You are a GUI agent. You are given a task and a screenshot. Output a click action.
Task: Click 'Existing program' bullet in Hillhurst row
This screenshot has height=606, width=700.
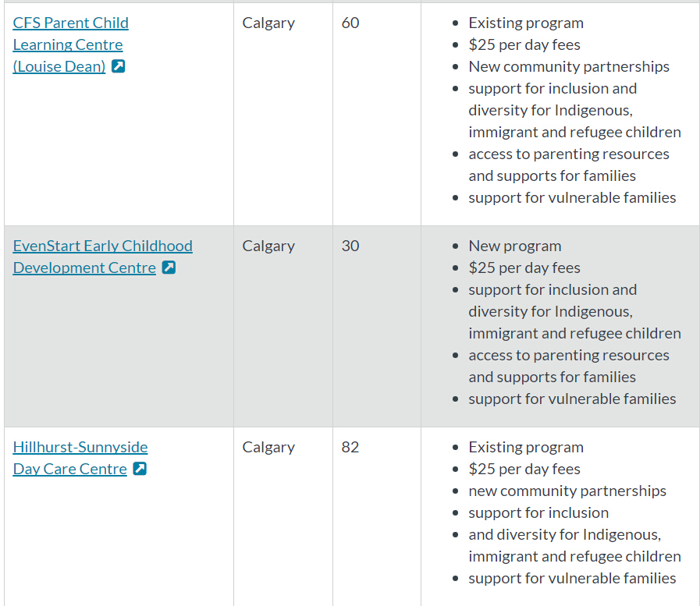526,447
